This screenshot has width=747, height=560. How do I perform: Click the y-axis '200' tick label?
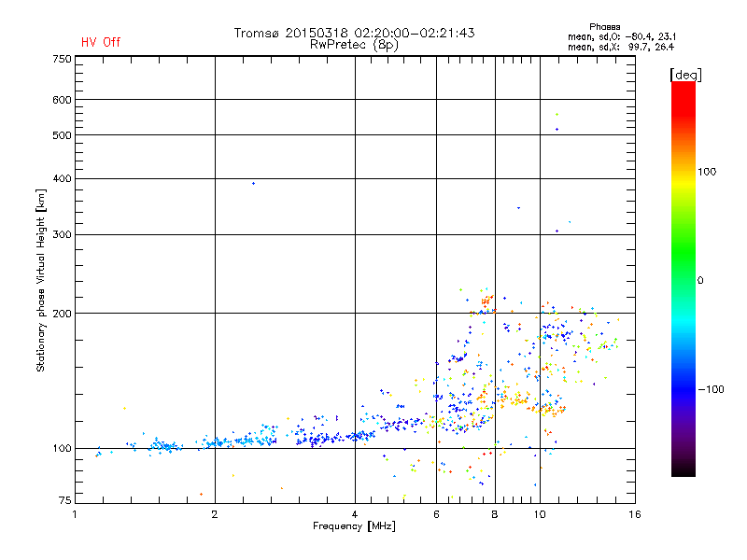[x=62, y=314]
